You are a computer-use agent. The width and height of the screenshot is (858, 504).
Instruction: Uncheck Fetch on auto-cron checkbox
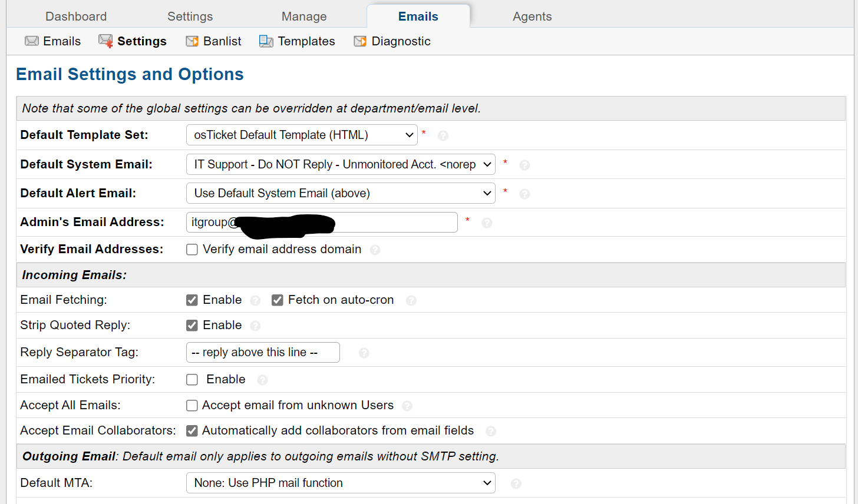pos(278,300)
